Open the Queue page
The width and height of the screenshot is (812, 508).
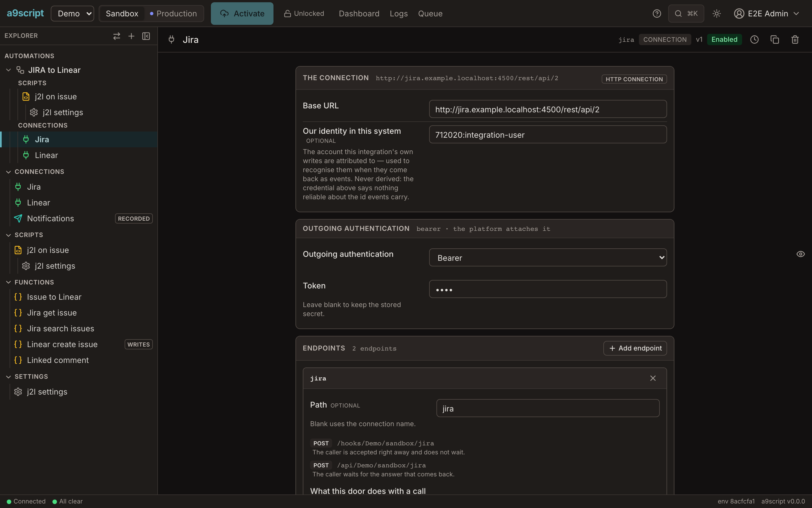coord(430,14)
